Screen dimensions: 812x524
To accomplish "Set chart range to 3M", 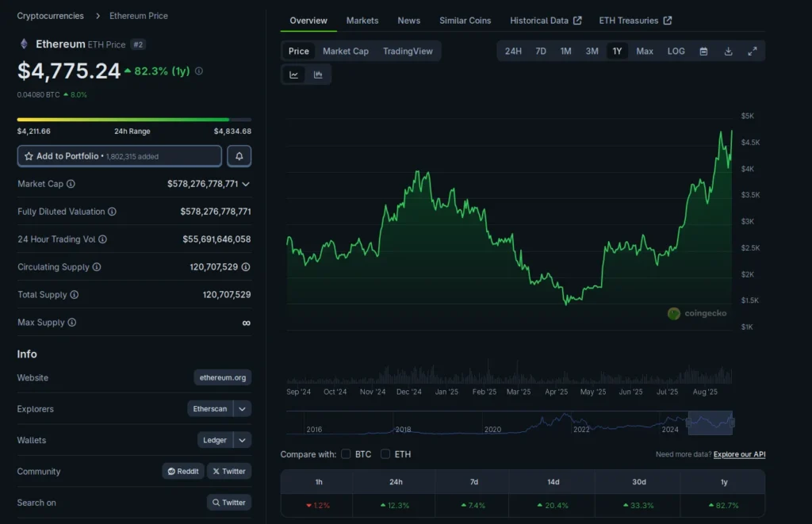I will pyautogui.click(x=592, y=51).
